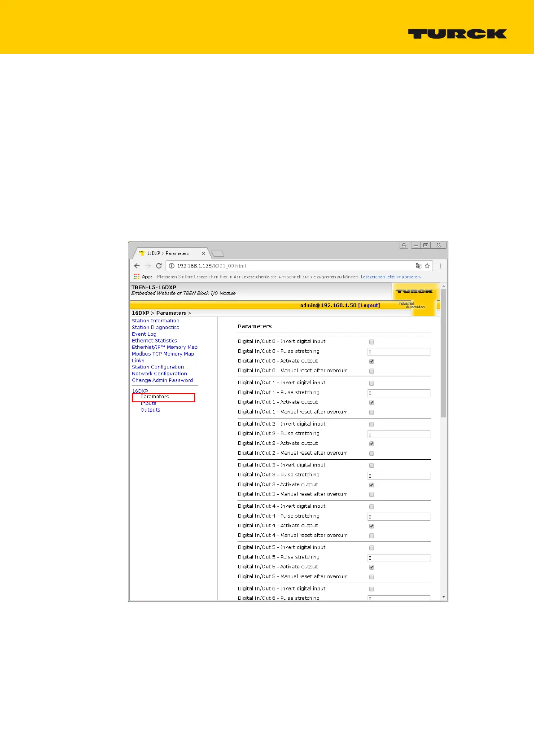Click the site info icon next to the URL
534x756 pixels.
click(171, 266)
